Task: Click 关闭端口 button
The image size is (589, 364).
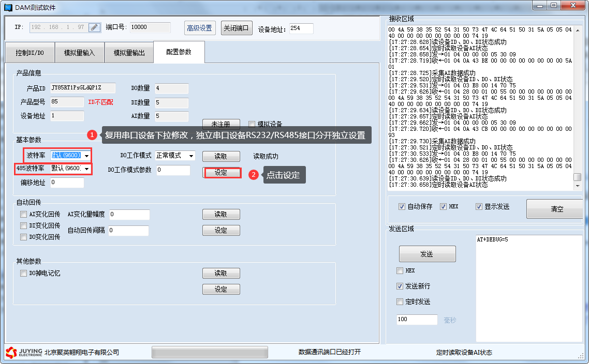Action: [x=237, y=28]
